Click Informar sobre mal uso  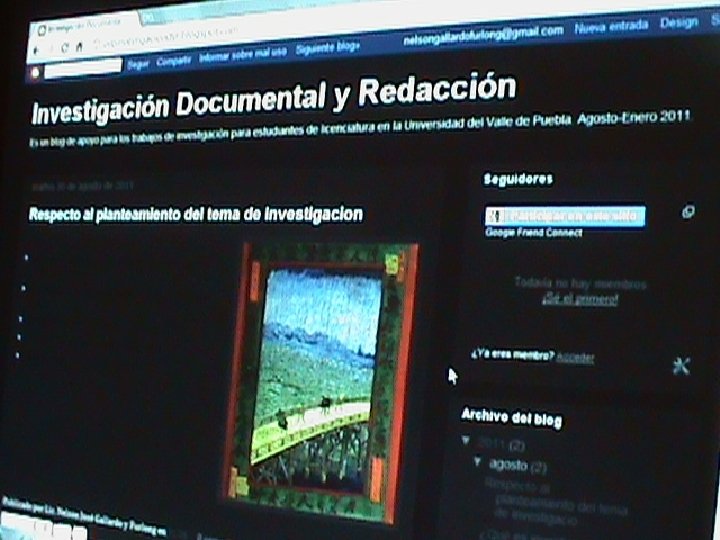click(243, 55)
